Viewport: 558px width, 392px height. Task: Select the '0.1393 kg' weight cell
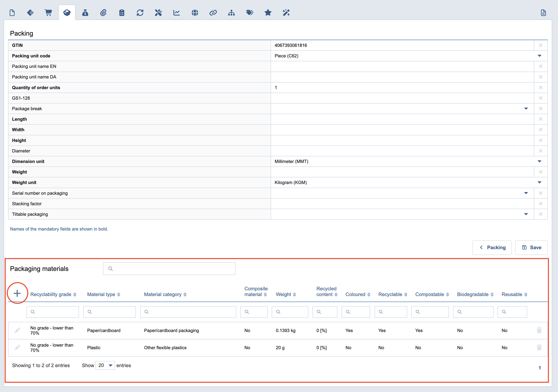click(285, 330)
